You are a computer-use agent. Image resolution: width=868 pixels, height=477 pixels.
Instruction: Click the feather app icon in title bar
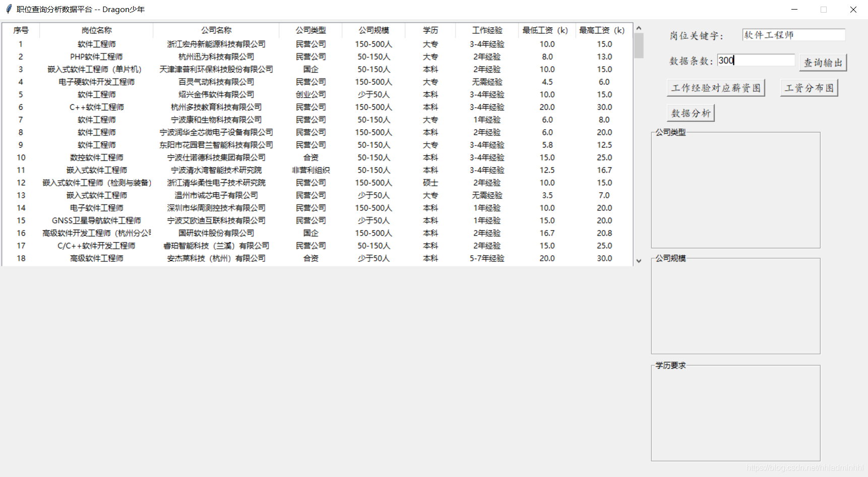tap(9, 9)
